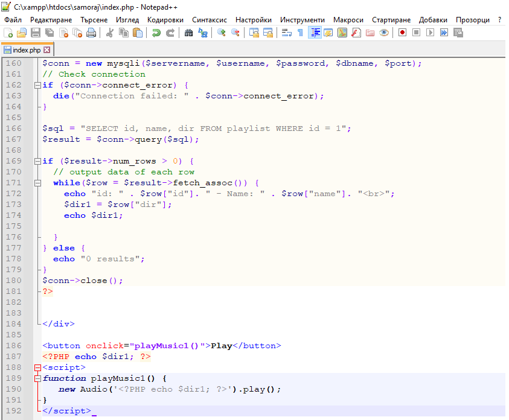Print the document with the printer icon

(91, 33)
